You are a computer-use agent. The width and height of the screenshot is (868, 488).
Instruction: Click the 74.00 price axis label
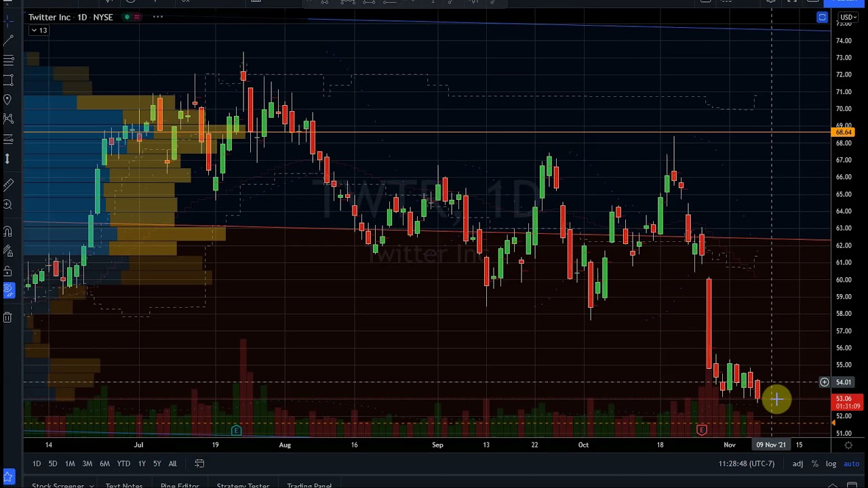[x=844, y=41]
